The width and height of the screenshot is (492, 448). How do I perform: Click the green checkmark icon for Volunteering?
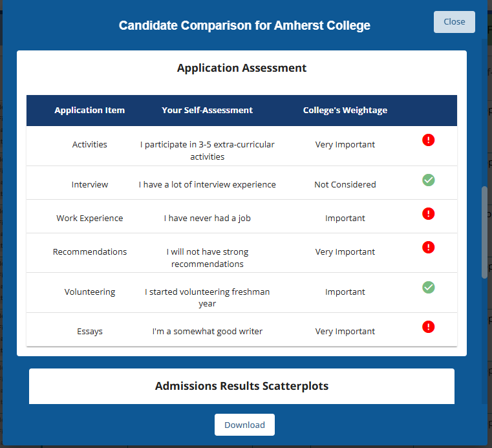coord(428,288)
